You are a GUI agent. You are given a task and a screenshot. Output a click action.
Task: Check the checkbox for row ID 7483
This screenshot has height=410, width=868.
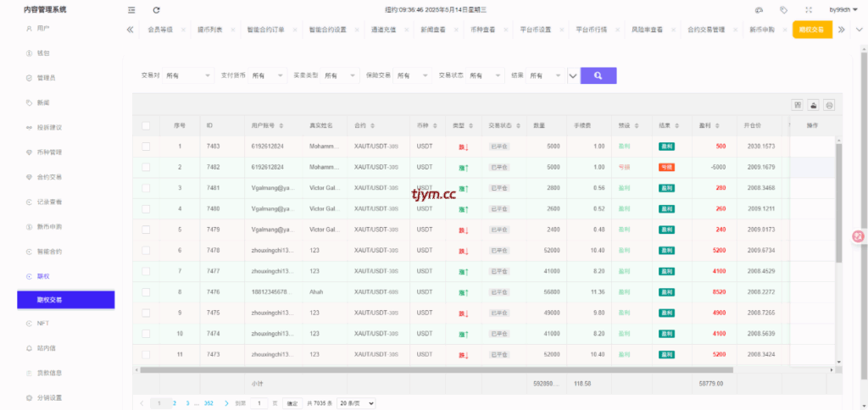[x=146, y=146]
